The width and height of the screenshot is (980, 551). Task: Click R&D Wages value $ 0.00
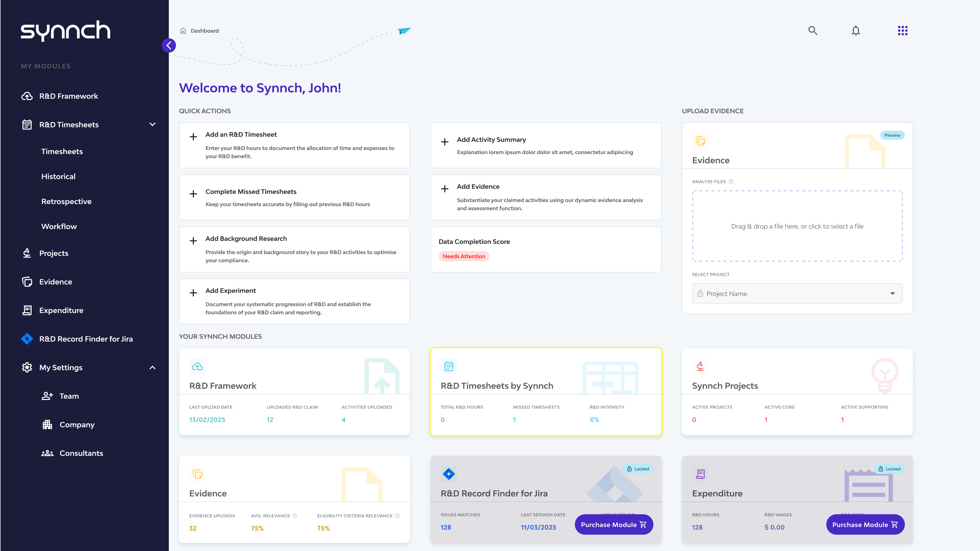click(774, 527)
